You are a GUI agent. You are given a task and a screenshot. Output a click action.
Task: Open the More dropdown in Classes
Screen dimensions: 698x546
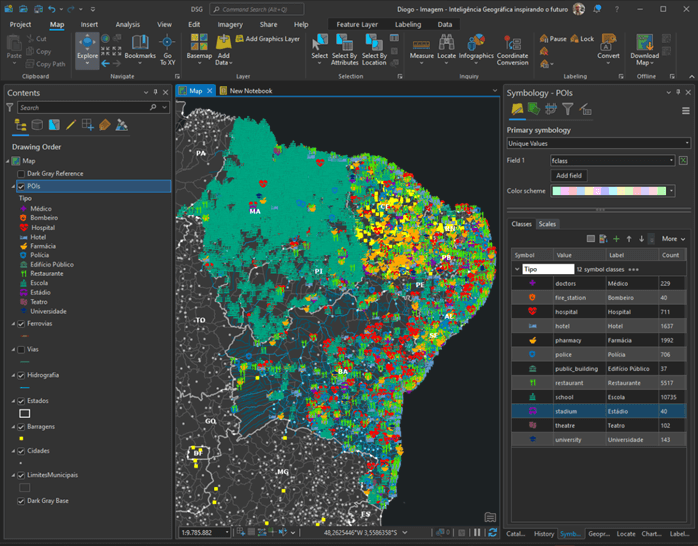[673, 239]
